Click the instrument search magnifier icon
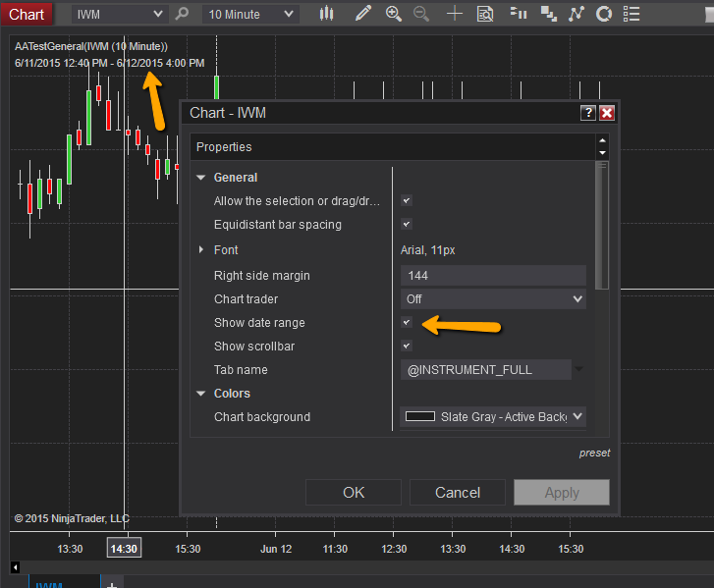This screenshot has height=588, width=714. (x=182, y=14)
